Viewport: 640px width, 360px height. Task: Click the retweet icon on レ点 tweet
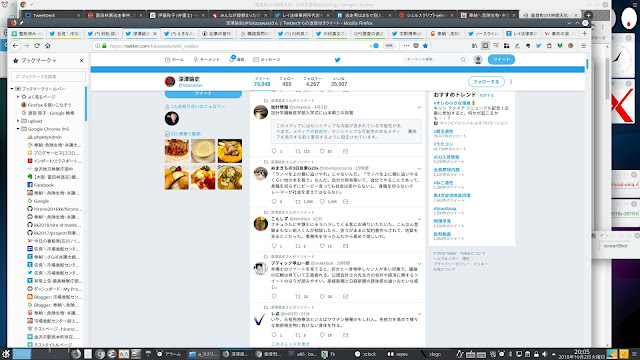click(x=298, y=335)
